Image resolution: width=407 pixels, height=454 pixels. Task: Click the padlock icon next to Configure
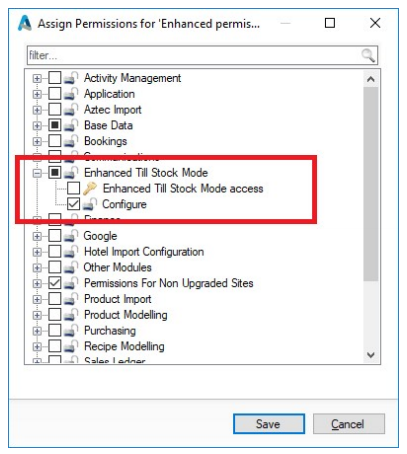tap(90, 204)
